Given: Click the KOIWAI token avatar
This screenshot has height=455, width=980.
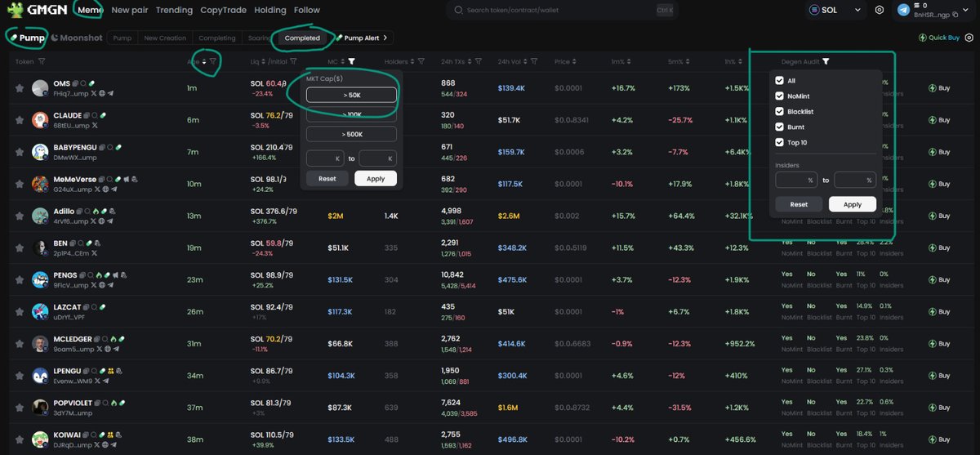Looking at the screenshot, I should [x=41, y=439].
